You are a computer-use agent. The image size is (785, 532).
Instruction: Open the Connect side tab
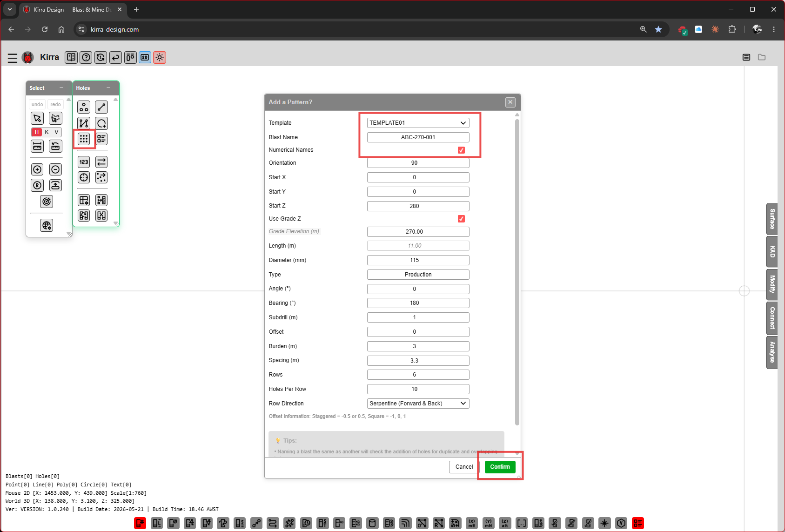tap(772, 318)
